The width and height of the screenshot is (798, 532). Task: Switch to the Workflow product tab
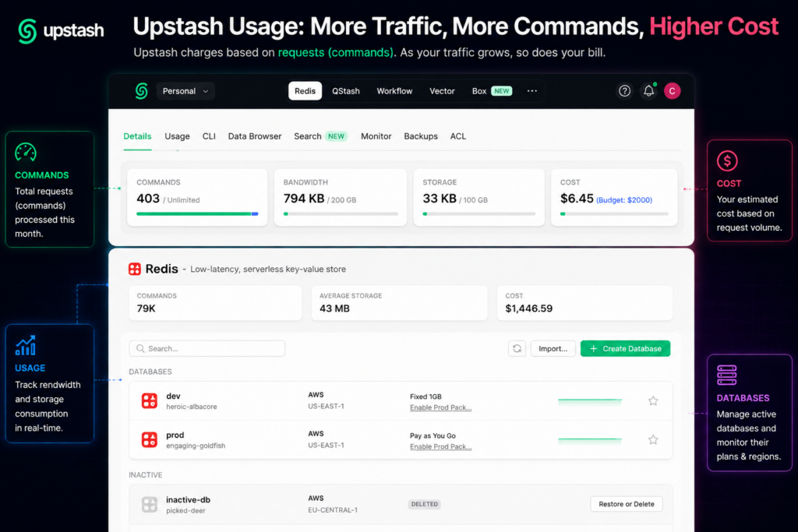394,91
